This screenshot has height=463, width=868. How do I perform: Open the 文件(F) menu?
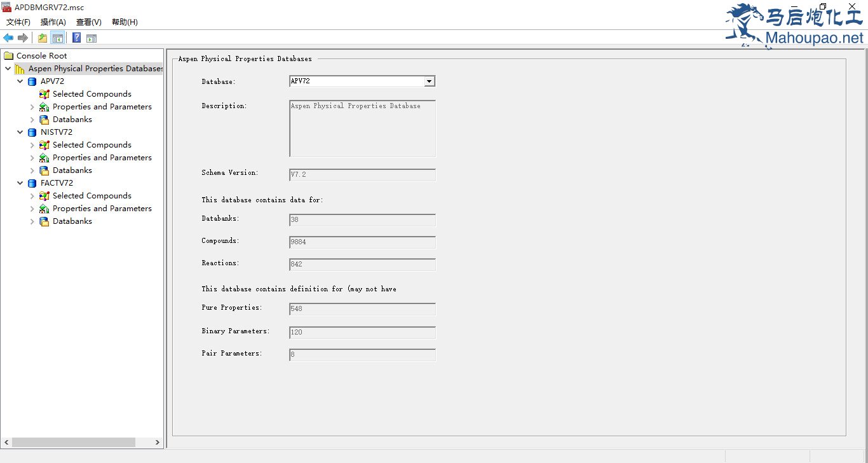(x=18, y=22)
